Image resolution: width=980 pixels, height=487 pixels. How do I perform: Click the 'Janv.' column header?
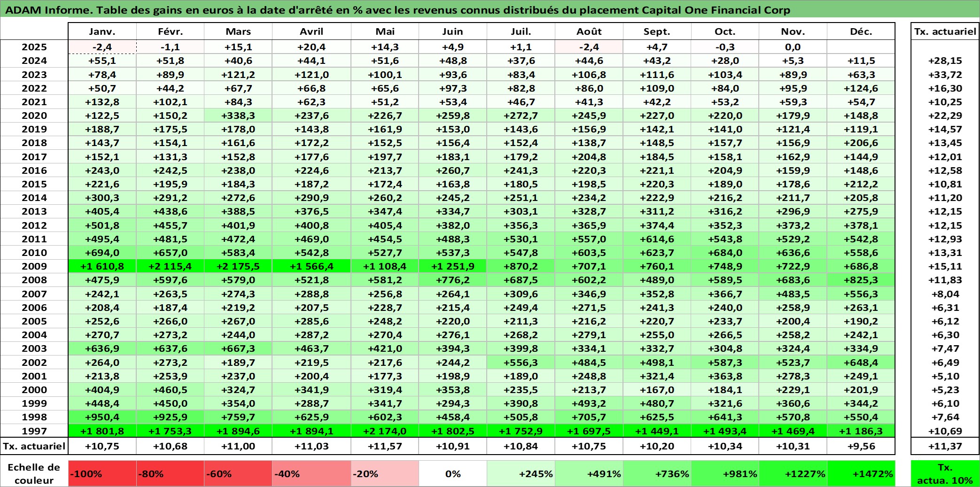pyautogui.click(x=102, y=31)
